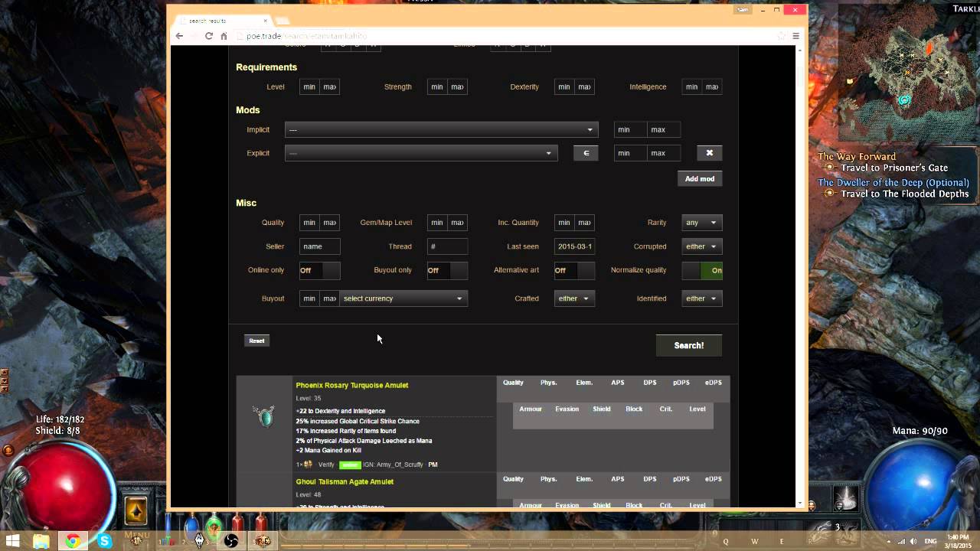Expand the Explicit mod dropdown

(x=421, y=153)
